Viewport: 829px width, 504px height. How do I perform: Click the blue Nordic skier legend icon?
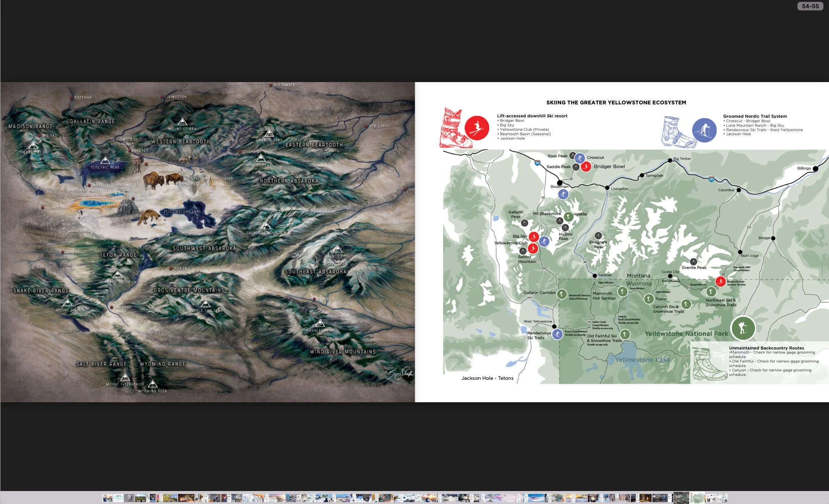(x=704, y=130)
